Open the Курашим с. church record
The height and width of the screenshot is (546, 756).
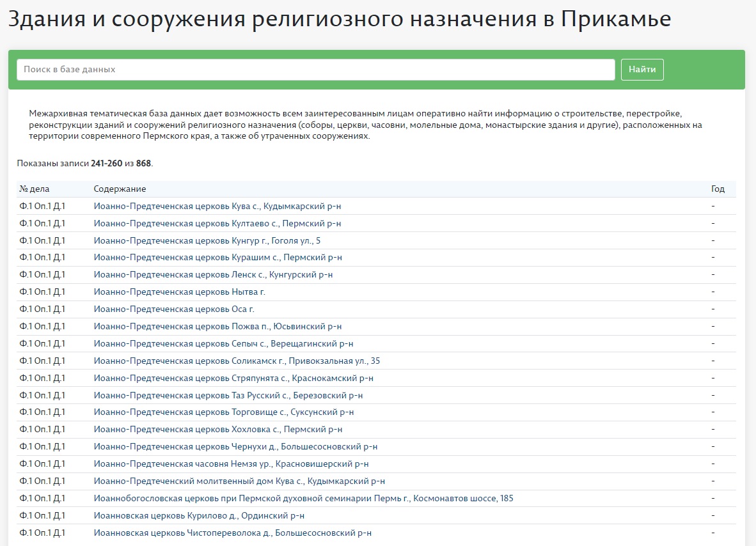point(217,258)
